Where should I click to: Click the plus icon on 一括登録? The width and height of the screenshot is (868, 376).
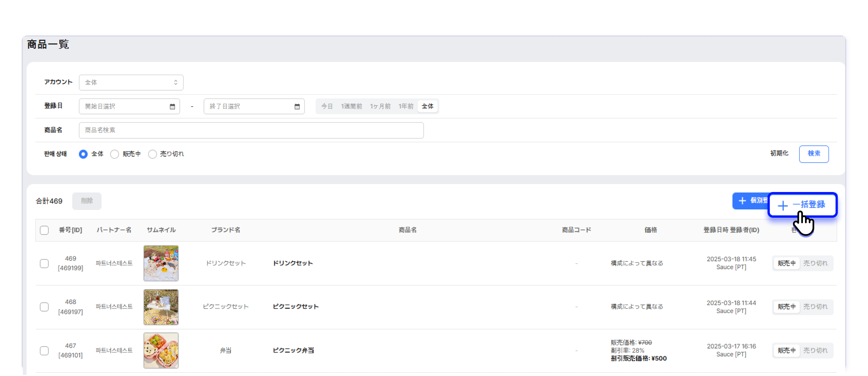782,205
